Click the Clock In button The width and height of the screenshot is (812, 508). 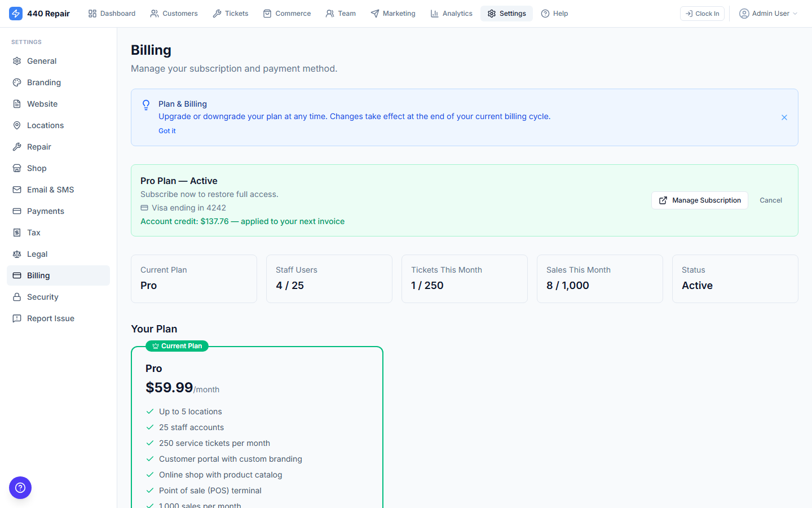[x=702, y=13]
